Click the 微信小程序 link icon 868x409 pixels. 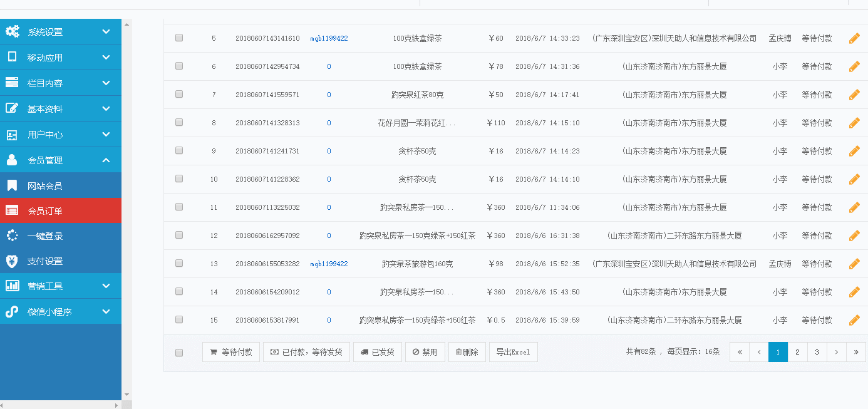click(12, 311)
